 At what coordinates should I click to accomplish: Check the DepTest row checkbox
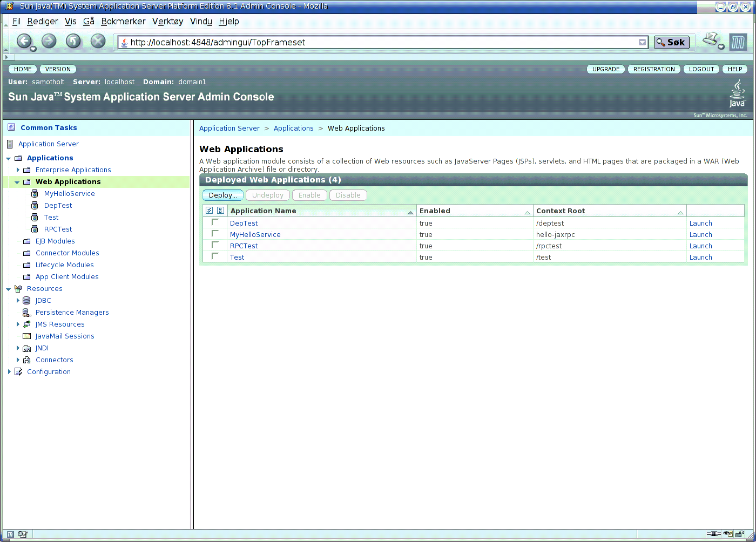215,222
